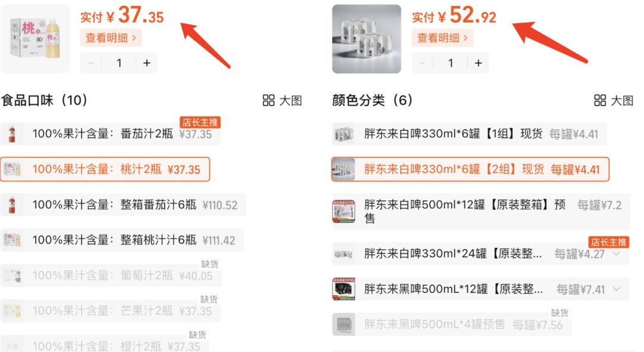Click the 番茄汁2瓶 bottle thumbnail icon

click(12, 134)
